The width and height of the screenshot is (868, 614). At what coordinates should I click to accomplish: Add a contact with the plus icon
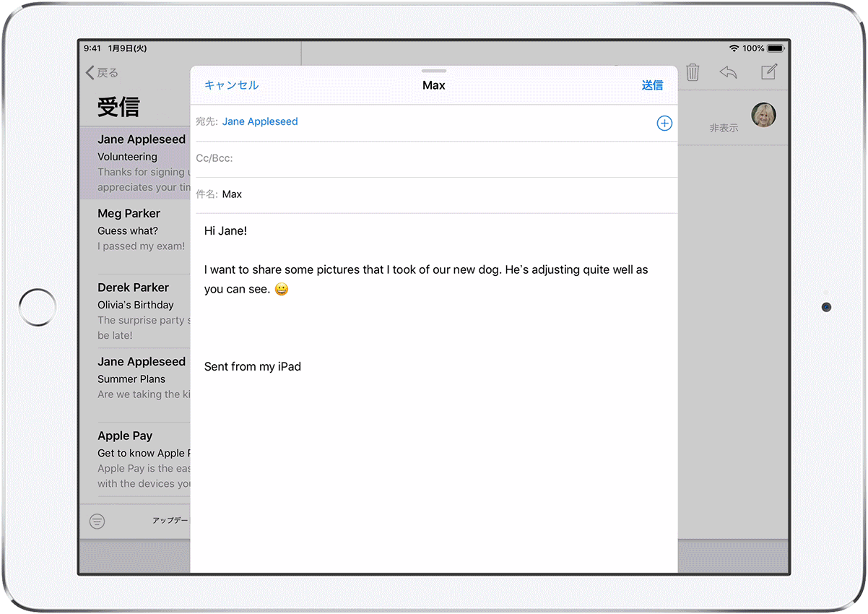[x=664, y=124]
